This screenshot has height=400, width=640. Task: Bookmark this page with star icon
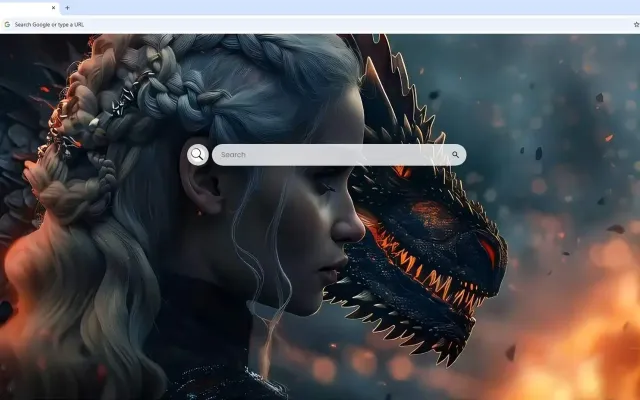coord(636,24)
